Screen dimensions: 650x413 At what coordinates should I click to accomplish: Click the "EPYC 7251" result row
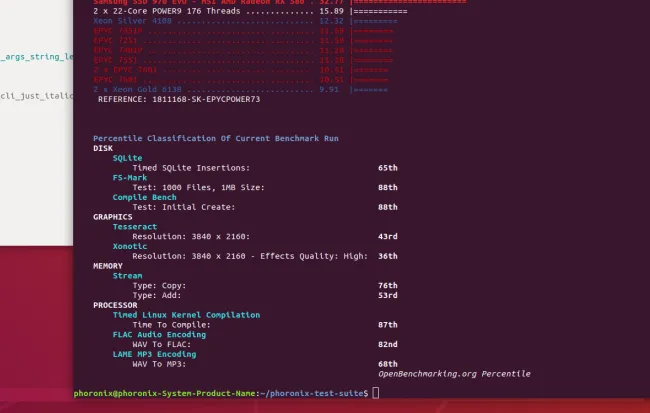(243, 41)
